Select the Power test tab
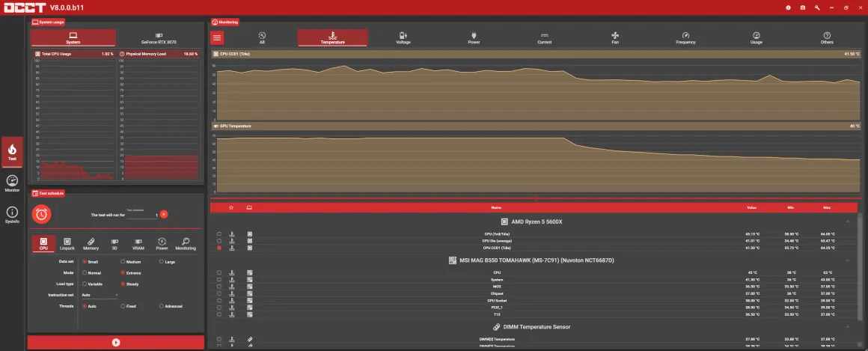Screen dimensions: 868x351 (162, 244)
